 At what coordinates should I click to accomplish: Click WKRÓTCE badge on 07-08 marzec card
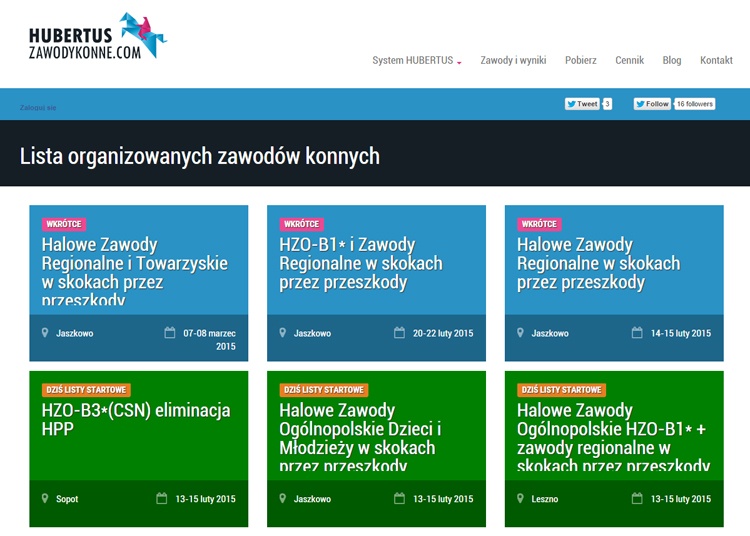coord(64,224)
